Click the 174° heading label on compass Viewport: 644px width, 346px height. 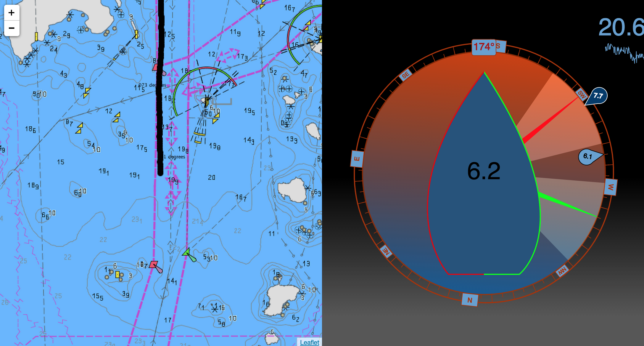pyautogui.click(x=484, y=47)
